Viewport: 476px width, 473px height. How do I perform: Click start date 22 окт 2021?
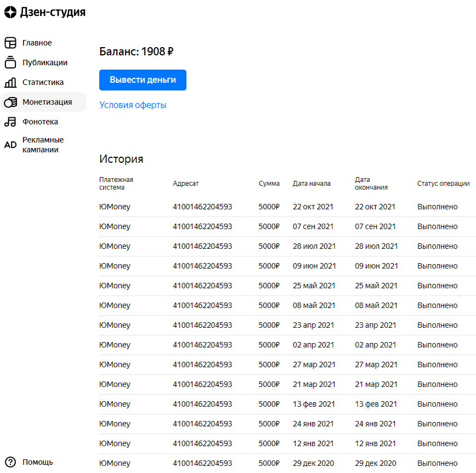(x=313, y=207)
